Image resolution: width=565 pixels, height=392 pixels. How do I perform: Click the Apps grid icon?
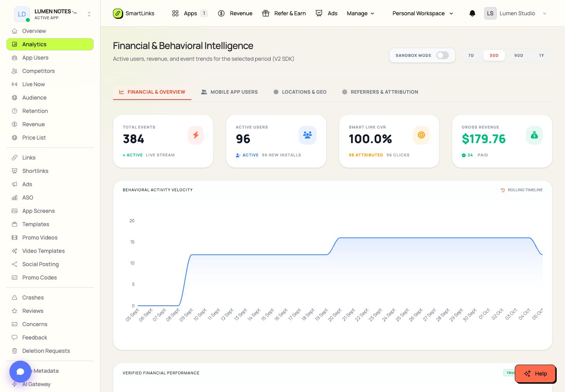(175, 13)
